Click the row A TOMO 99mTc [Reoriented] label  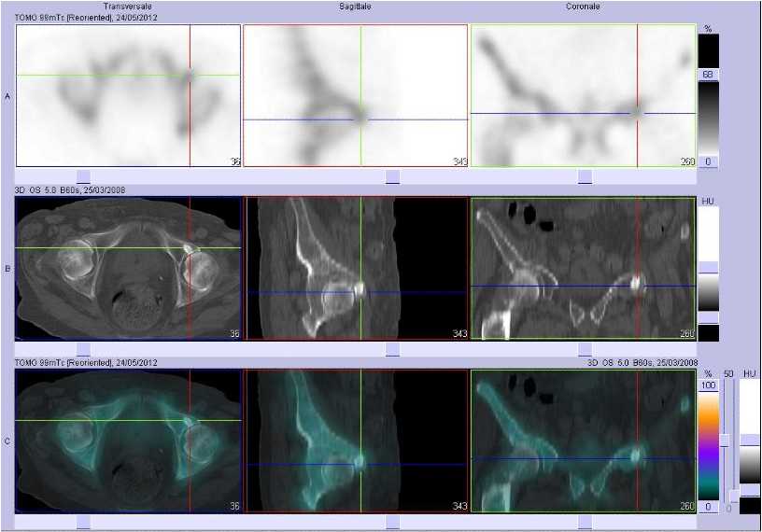[x=86, y=18]
